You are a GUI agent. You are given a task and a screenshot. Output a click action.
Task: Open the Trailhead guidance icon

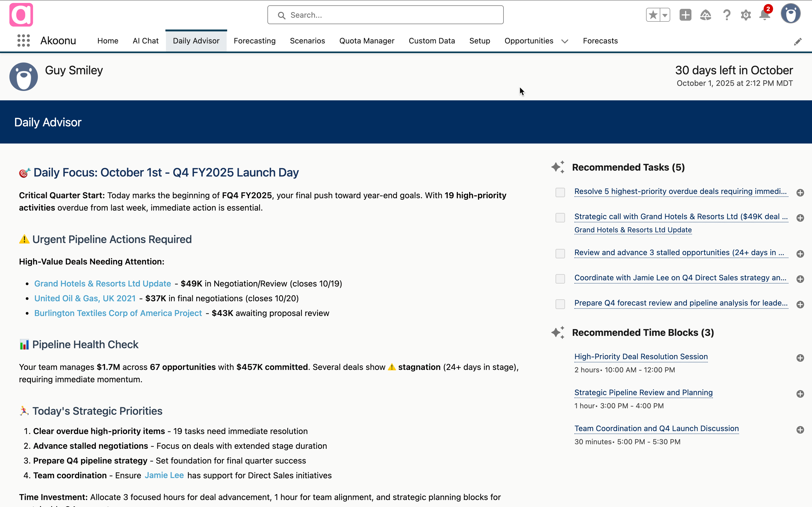(x=706, y=15)
